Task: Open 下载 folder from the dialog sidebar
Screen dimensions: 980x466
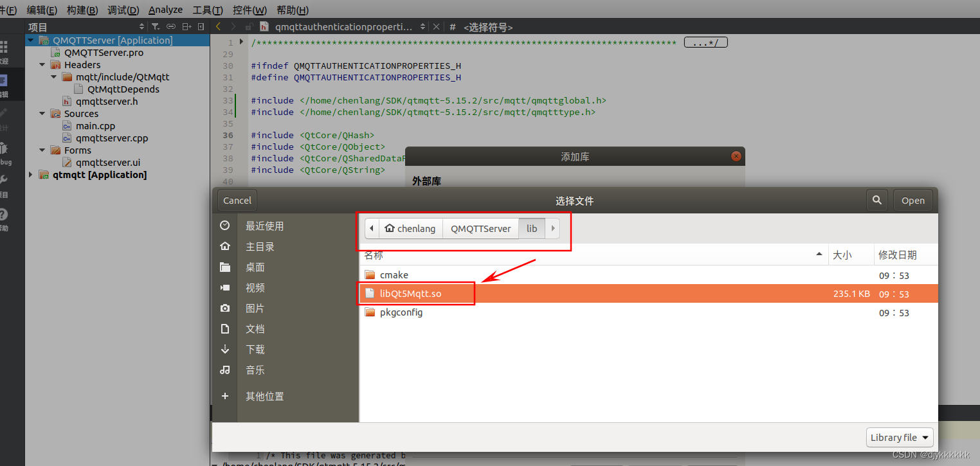Action: (x=255, y=349)
